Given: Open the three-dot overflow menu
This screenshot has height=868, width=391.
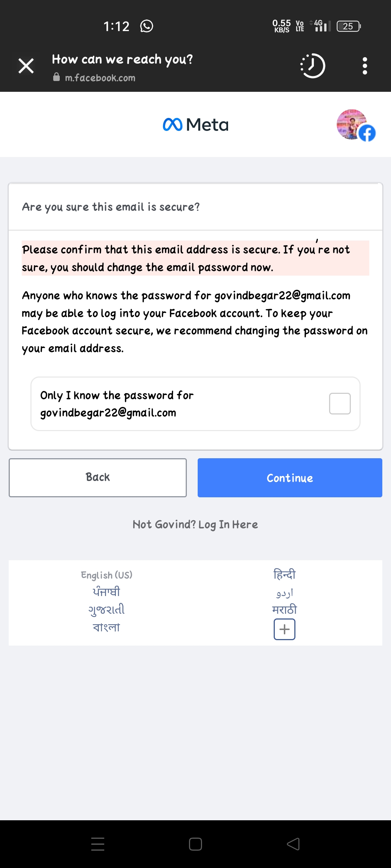Looking at the screenshot, I should pos(365,66).
